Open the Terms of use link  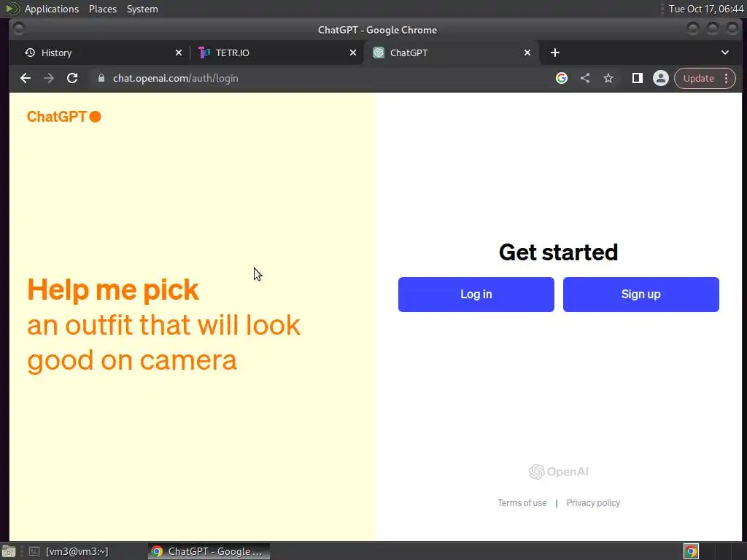click(x=522, y=503)
